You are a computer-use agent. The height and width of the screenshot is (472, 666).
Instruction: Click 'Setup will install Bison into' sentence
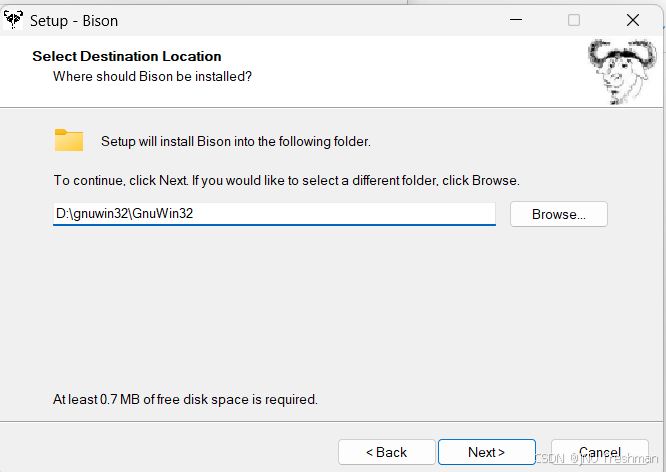[236, 141]
